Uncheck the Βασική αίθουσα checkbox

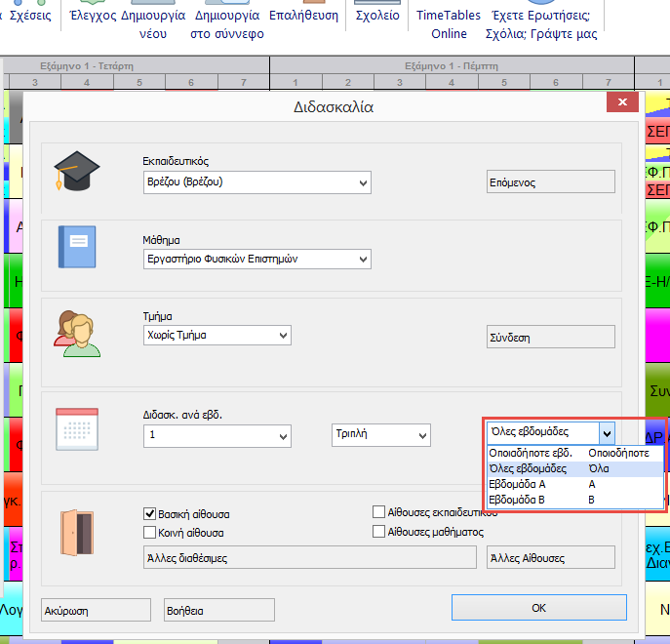pyautogui.click(x=150, y=513)
